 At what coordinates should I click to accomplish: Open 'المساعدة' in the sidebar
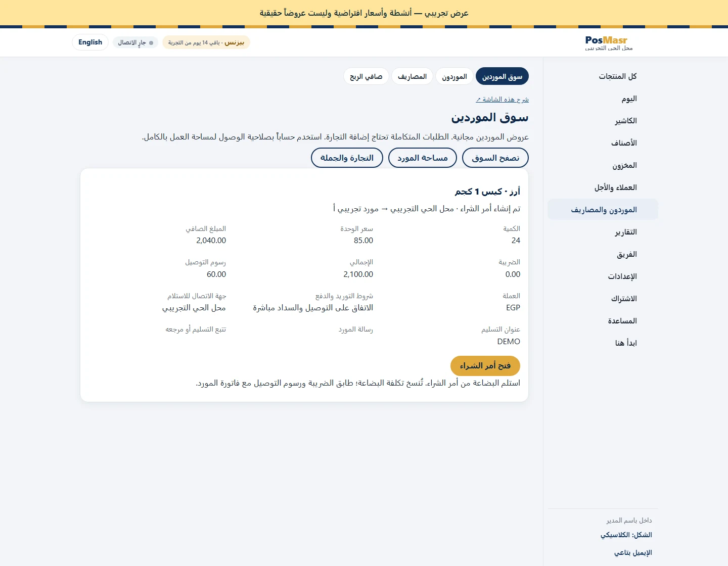coord(603,321)
